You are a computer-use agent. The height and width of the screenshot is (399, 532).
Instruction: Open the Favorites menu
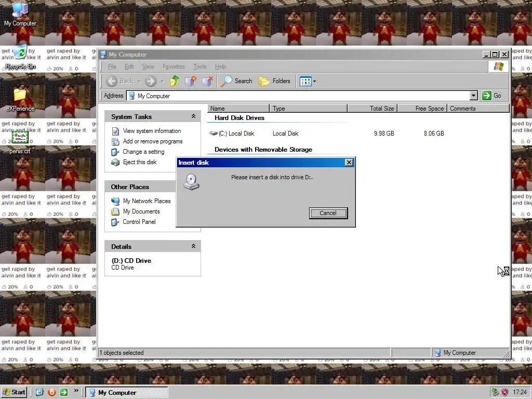click(x=174, y=66)
